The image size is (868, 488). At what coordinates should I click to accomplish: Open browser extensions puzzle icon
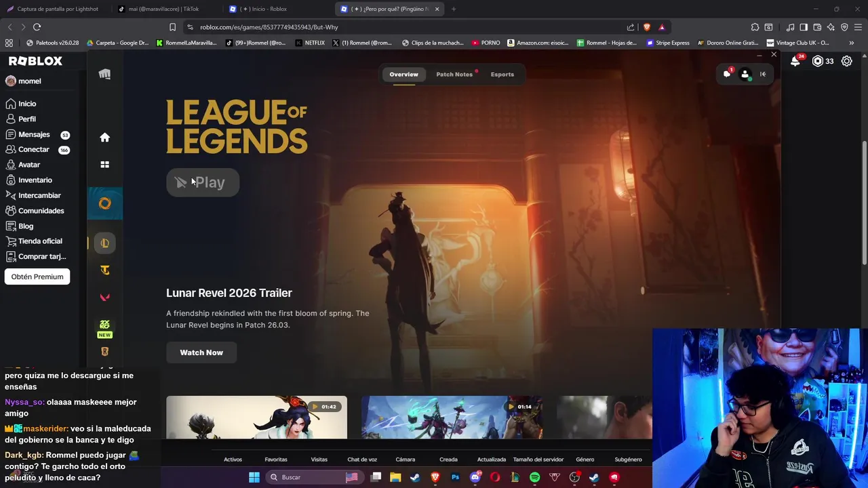click(x=755, y=27)
